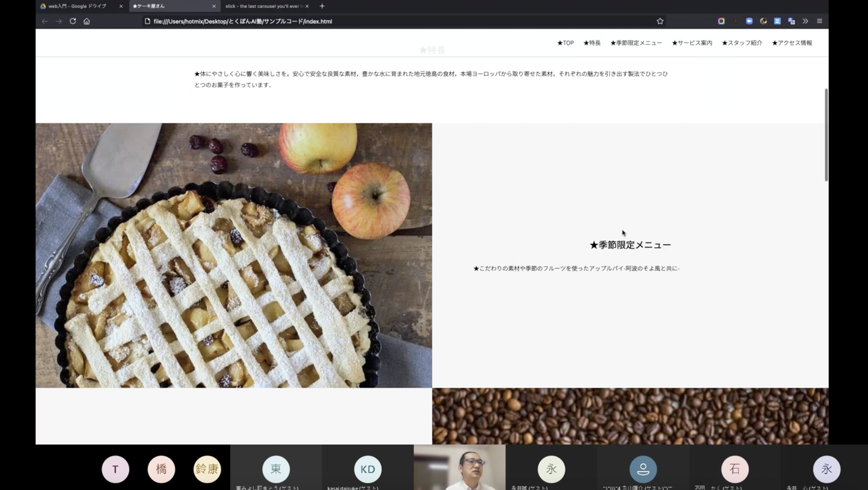
Task: Open the browser home page icon
Action: pos(87,21)
